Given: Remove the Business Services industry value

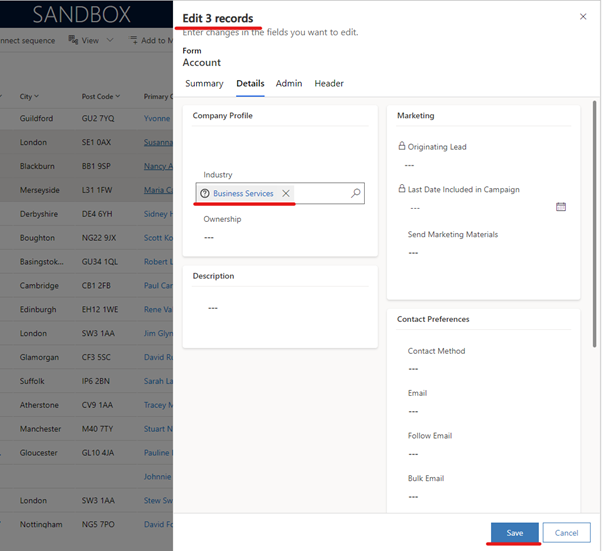Looking at the screenshot, I should click(x=286, y=194).
